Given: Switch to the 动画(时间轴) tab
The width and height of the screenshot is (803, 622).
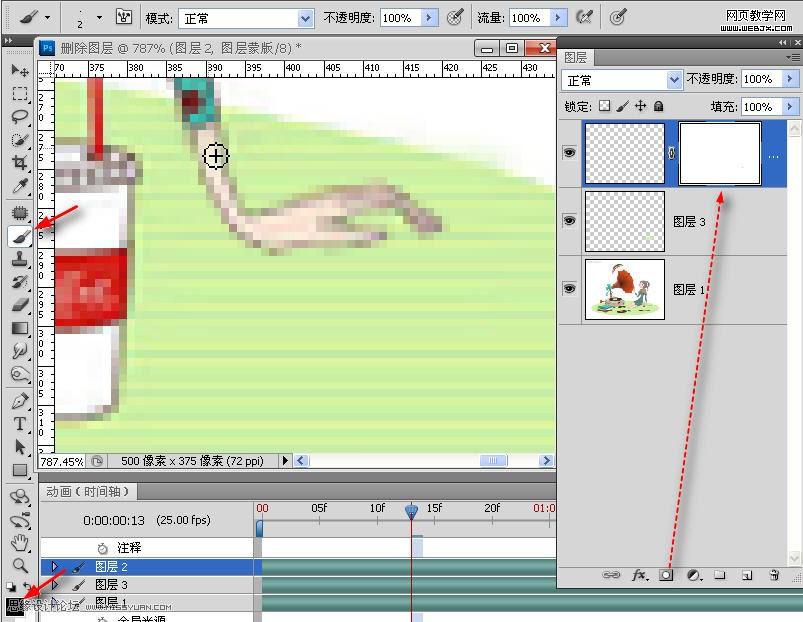Looking at the screenshot, I should 87,491.
